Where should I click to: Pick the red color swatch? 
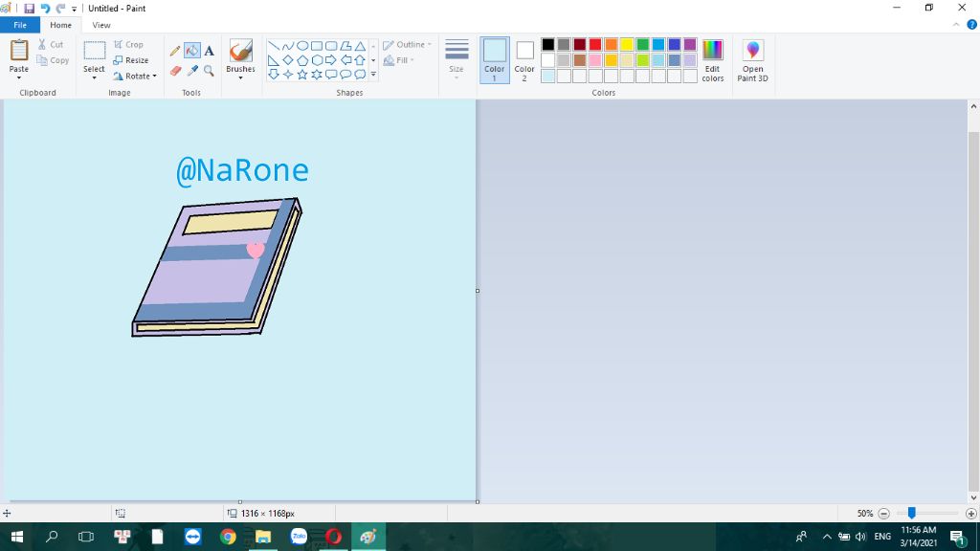point(595,44)
